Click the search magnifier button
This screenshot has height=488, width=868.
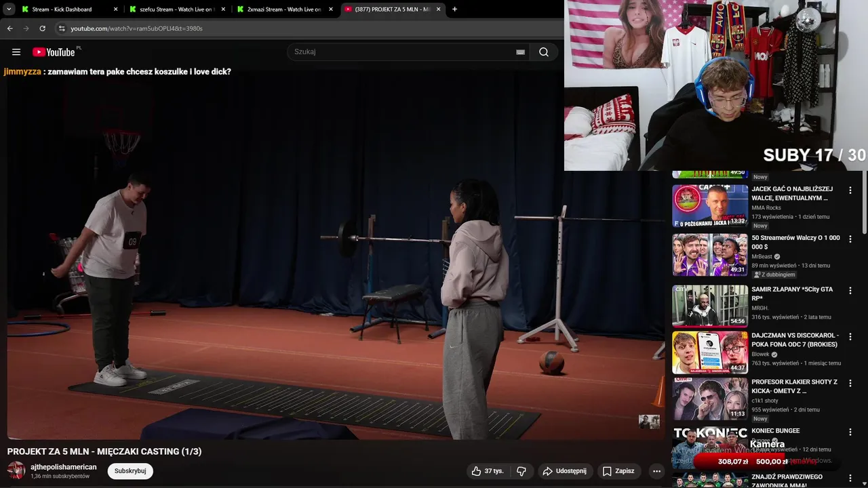(x=544, y=52)
